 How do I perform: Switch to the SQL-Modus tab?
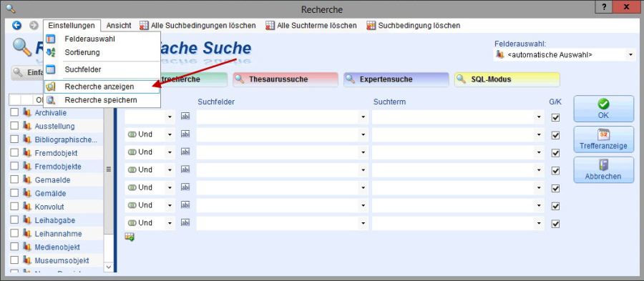click(507, 79)
